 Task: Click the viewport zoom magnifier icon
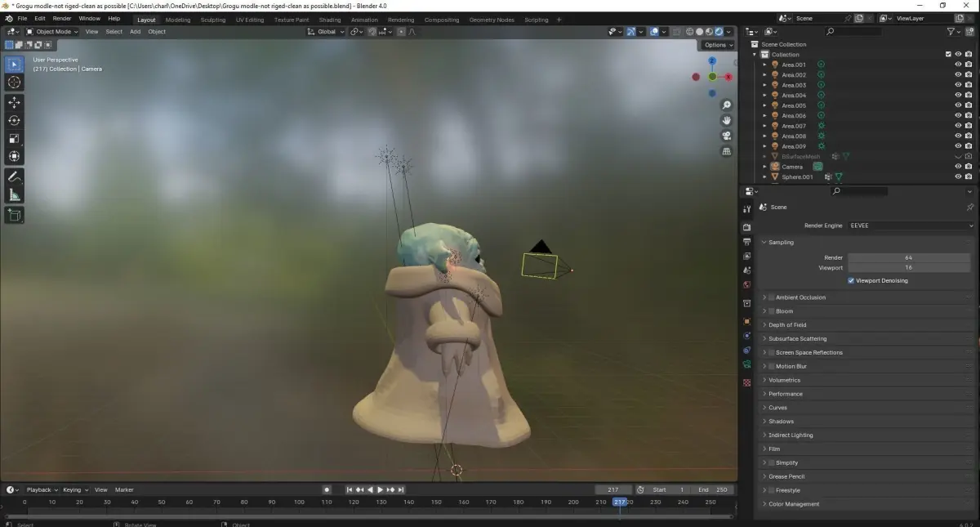pyautogui.click(x=726, y=105)
